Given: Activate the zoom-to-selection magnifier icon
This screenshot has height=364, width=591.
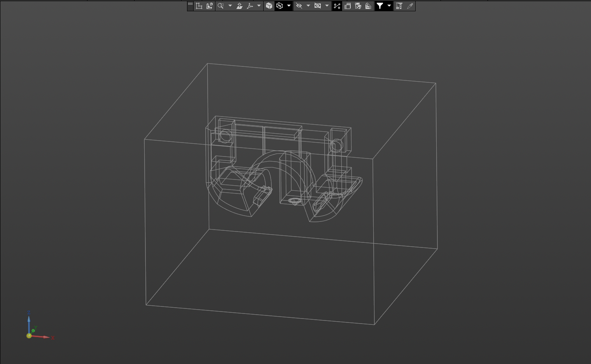Looking at the screenshot, I should pyautogui.click(x=221, y=6).
